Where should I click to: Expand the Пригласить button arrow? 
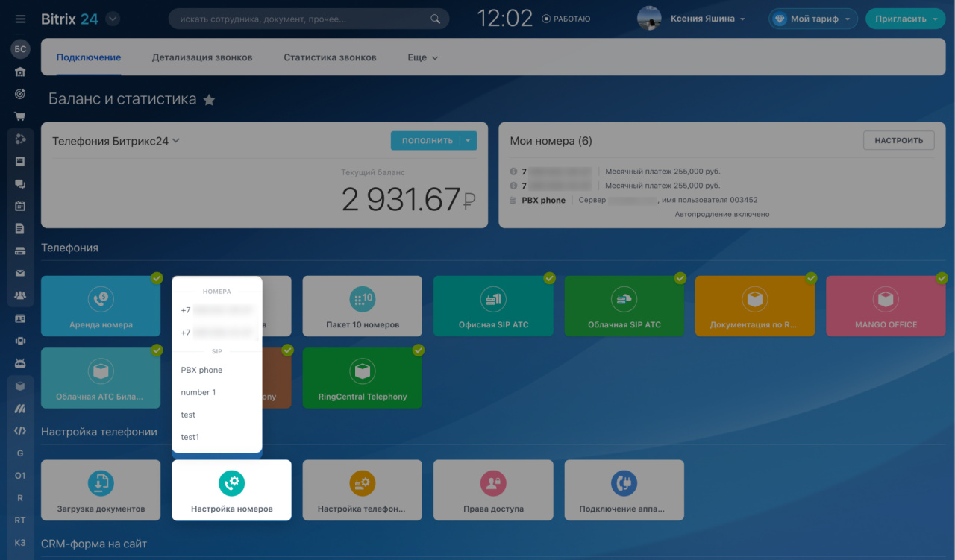(935, 19)
